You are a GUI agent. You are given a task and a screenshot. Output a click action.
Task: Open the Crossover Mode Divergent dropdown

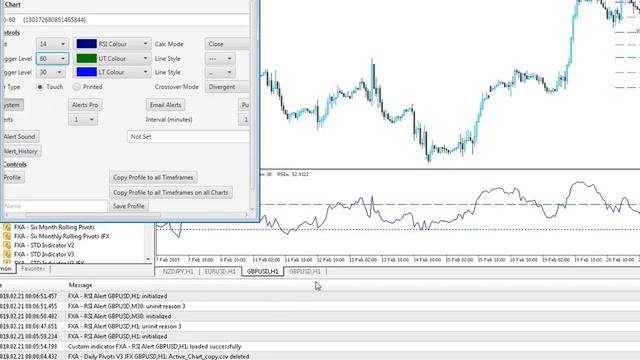(x=227, y=87)
